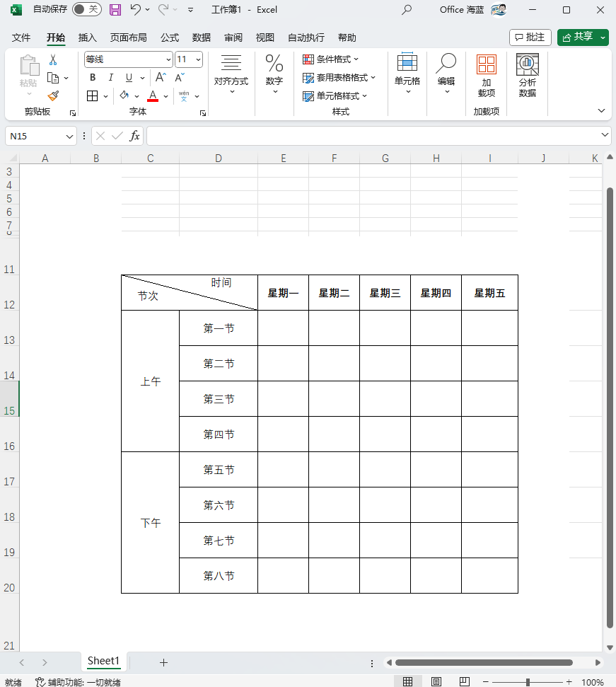Toggle underline formatting
Image resolution: width=616 pixels, height=687 pixels.
(x=129, y=78)
